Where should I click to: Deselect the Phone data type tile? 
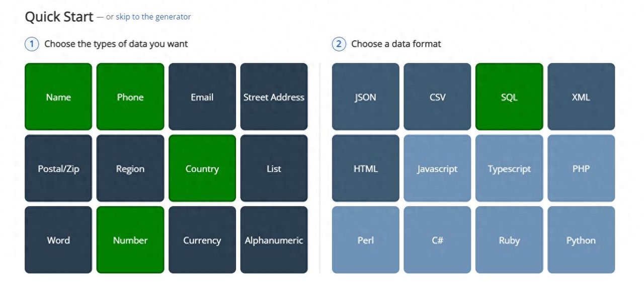point(130,97)
